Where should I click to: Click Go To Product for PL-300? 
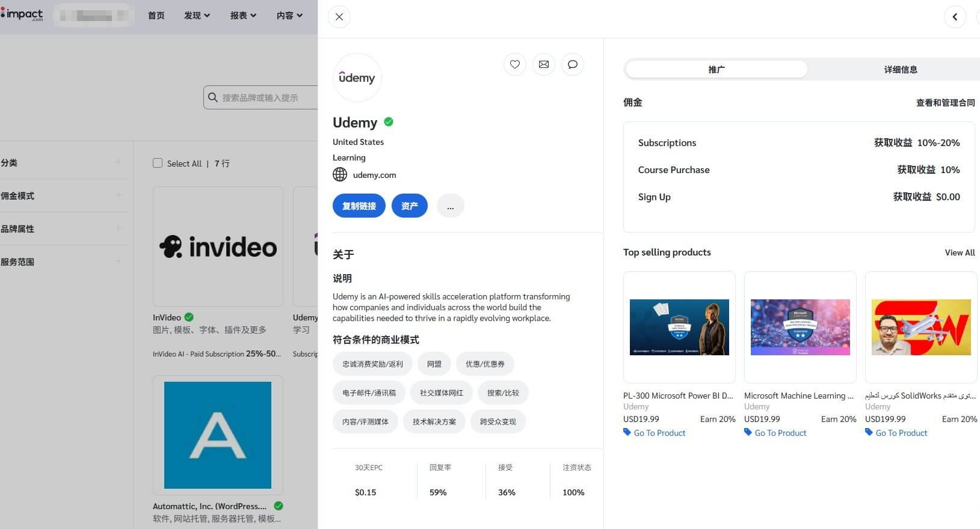pyautogui.click(x=659, y=433)
